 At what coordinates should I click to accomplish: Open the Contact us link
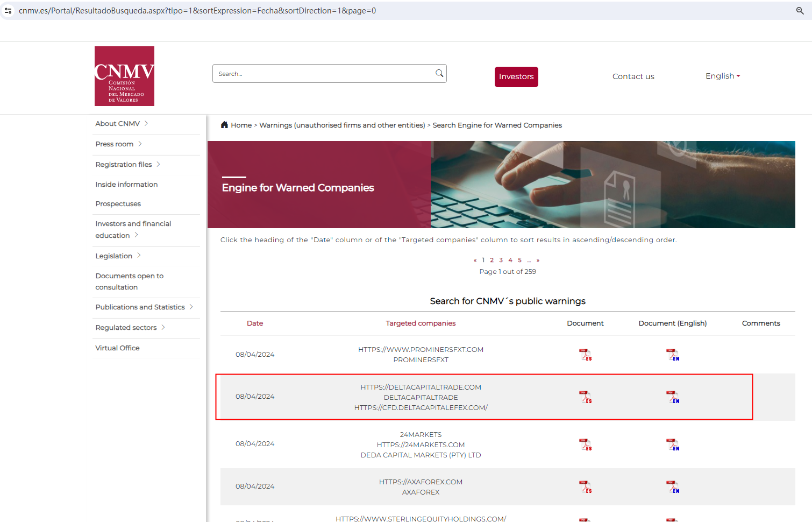[x=633, y=76]
